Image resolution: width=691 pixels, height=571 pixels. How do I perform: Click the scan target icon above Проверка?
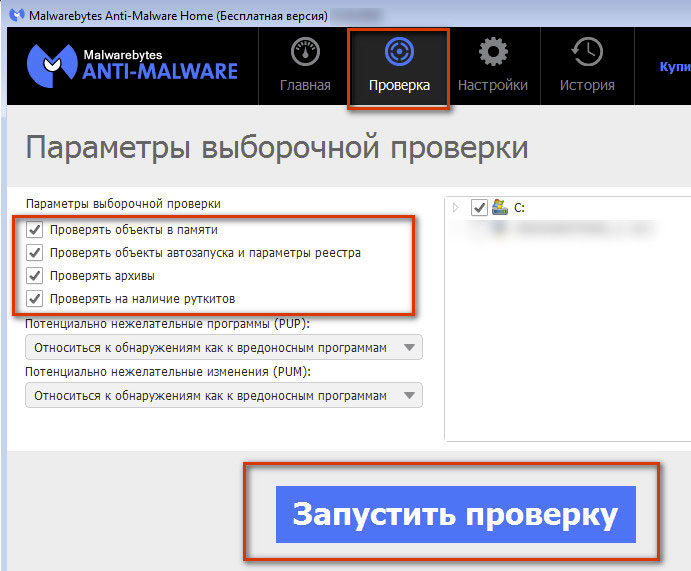[x=399, y=52]
